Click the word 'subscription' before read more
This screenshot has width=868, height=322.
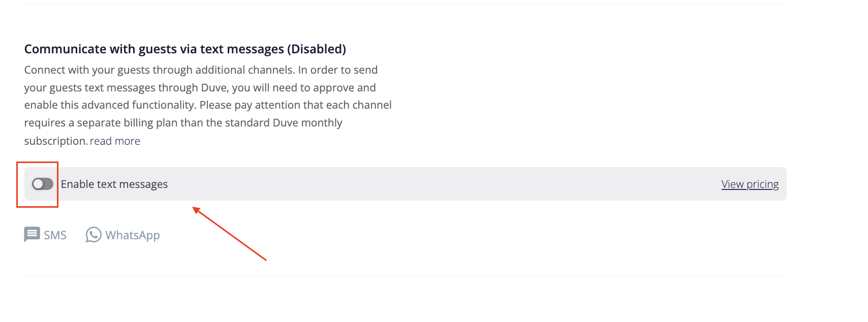[x=55, y=141]
